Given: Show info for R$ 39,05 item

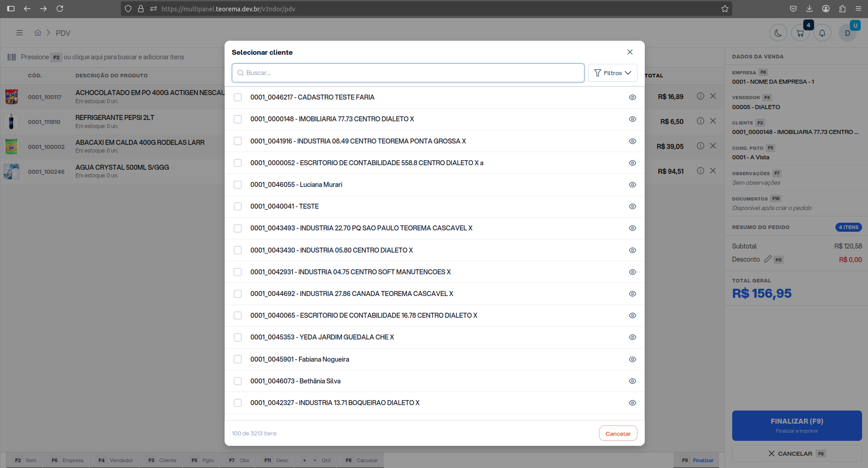Looking at the screenshot, I should [700, 146].
